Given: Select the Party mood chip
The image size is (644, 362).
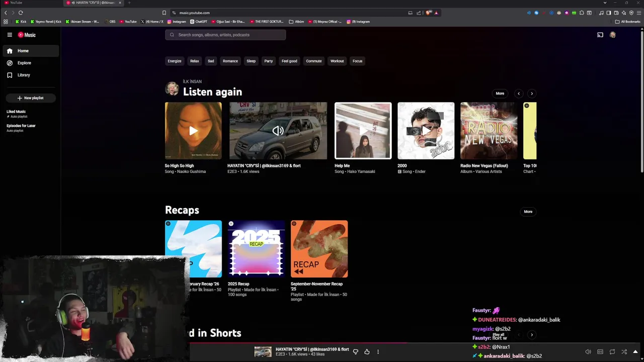Looking at the screenshot, I should pyautogui.click(x=269, y=61).
